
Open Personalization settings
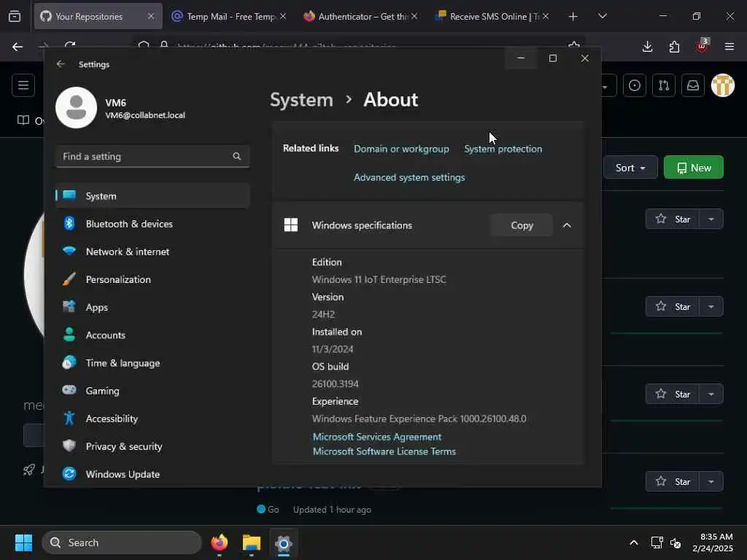pos(152,279)
